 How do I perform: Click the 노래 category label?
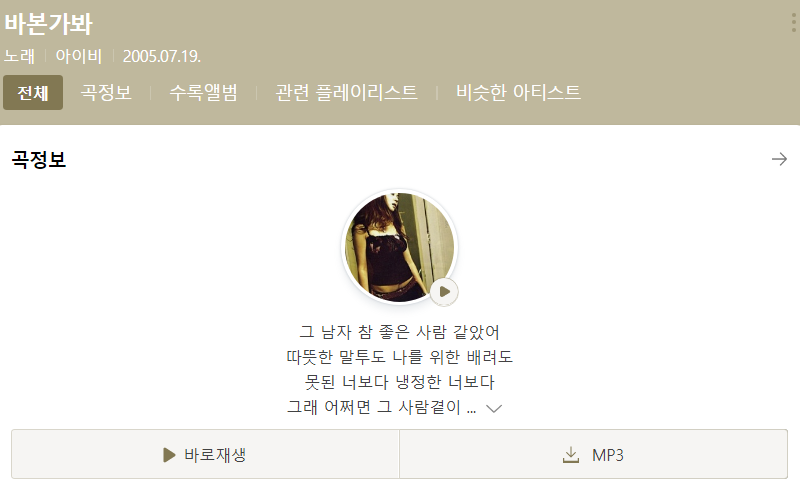coord(19,56)
